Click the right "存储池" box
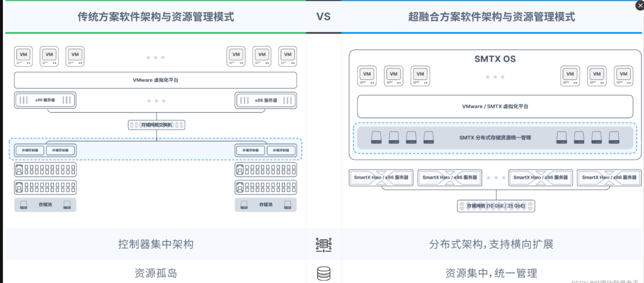This screenshot has height=283, width=644. (266, 205)
